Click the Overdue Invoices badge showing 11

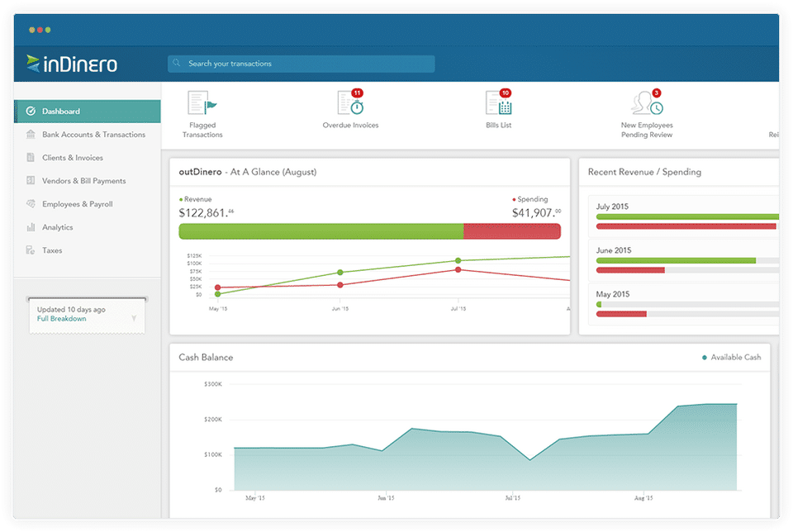pyautogui.click(x=357, y=93)
